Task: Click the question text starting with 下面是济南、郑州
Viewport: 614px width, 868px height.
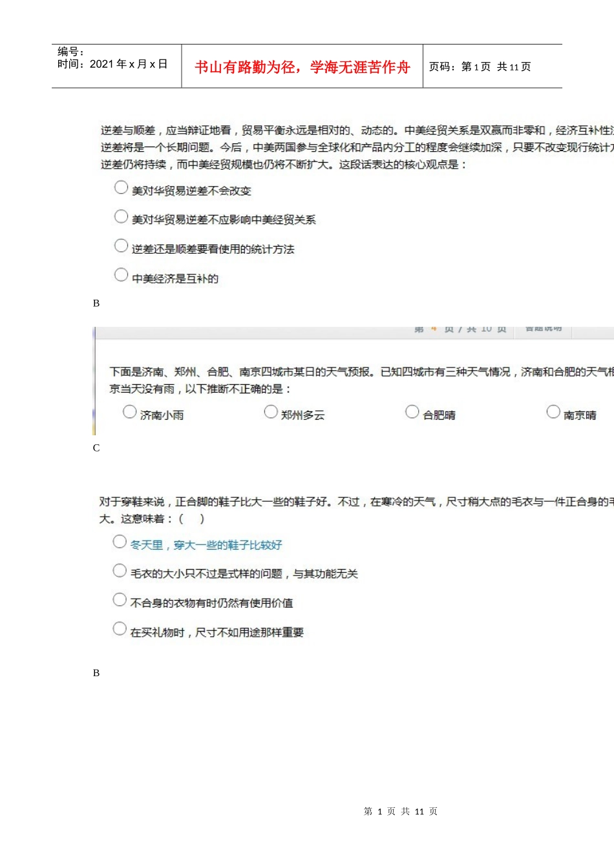Action: click(361, 380)
